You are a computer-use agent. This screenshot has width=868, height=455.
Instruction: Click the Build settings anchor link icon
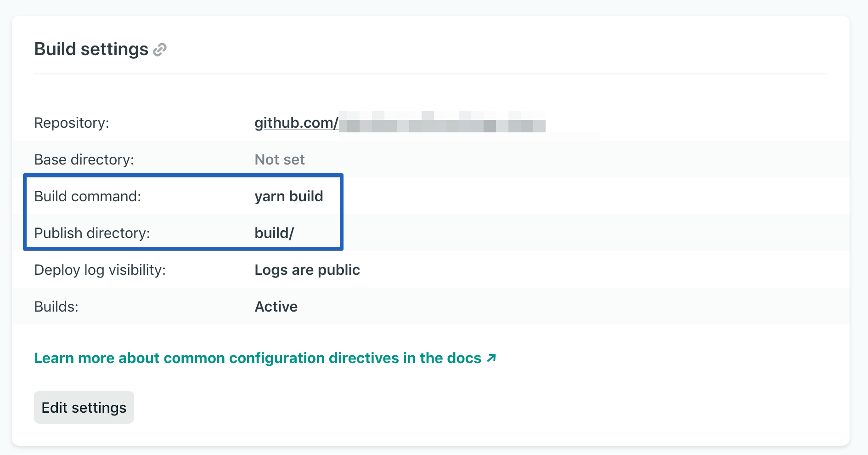[x=160, y=49]
